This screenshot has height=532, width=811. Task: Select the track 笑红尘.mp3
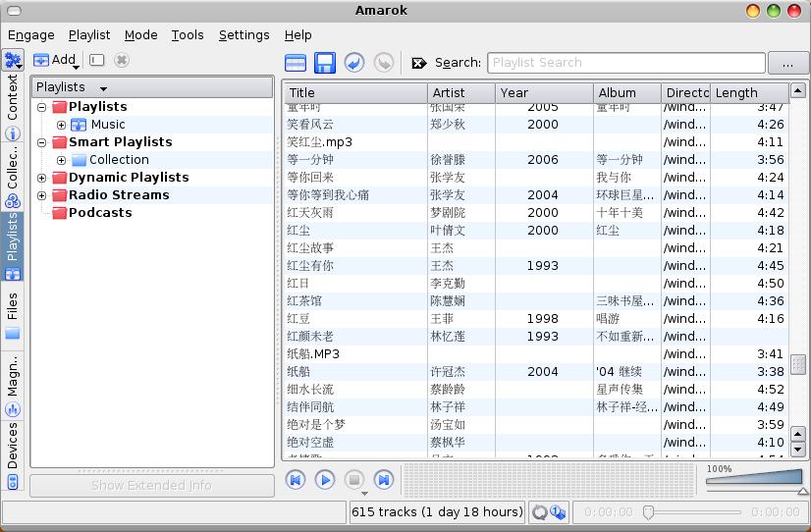pyautogui.click(x=536, y=142)
